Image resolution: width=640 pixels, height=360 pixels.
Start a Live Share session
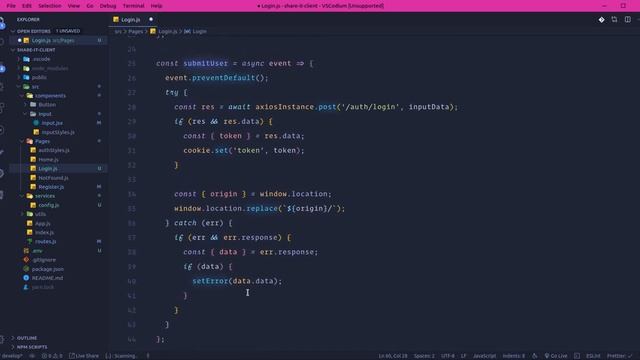pos(84,356)
